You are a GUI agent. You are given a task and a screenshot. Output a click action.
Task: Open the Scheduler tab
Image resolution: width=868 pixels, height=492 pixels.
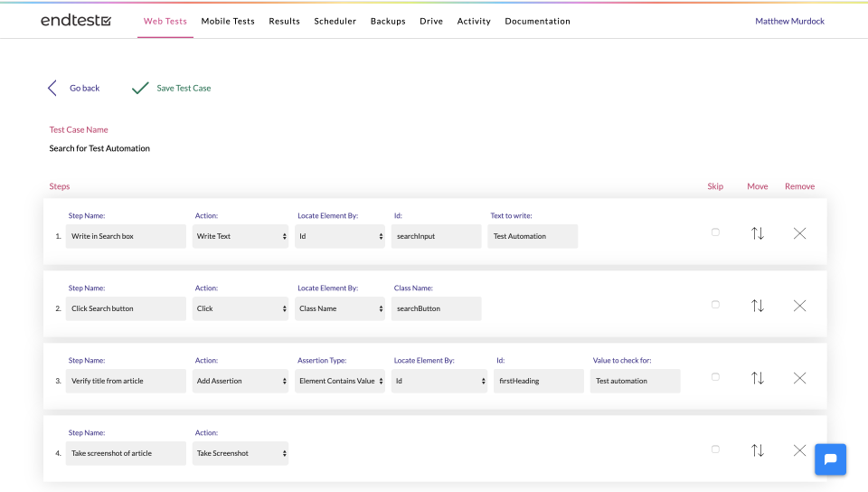pos(335,21)
